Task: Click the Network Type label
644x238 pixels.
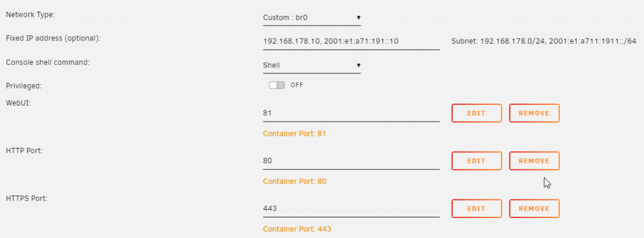Action: tap(30, 15)
